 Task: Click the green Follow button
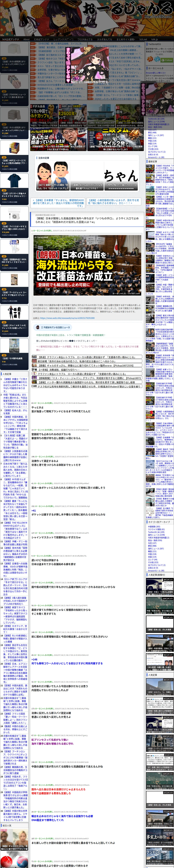click(167, 60)
